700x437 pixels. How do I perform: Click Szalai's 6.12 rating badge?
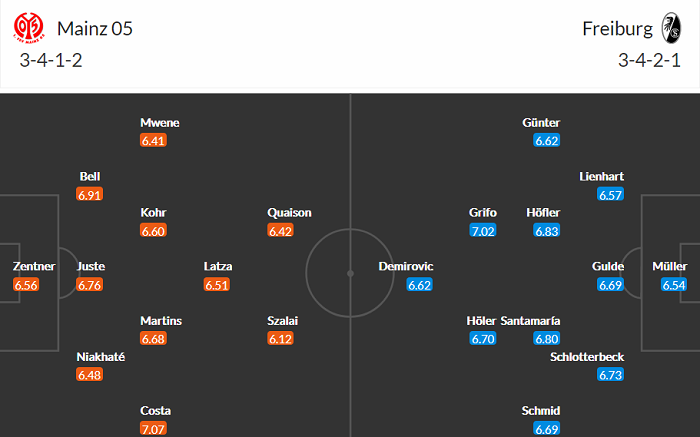point(281,339)
